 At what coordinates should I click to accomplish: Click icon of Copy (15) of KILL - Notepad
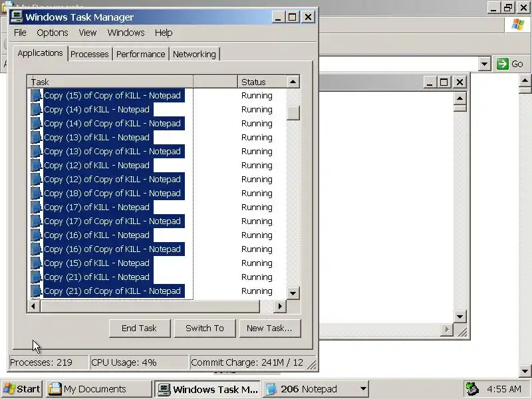click(x=36, y=263)
